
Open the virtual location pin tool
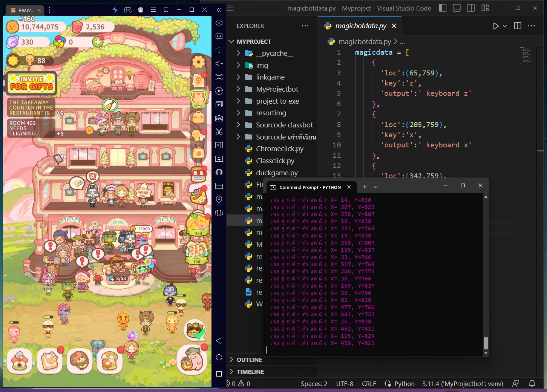[219, 199]
